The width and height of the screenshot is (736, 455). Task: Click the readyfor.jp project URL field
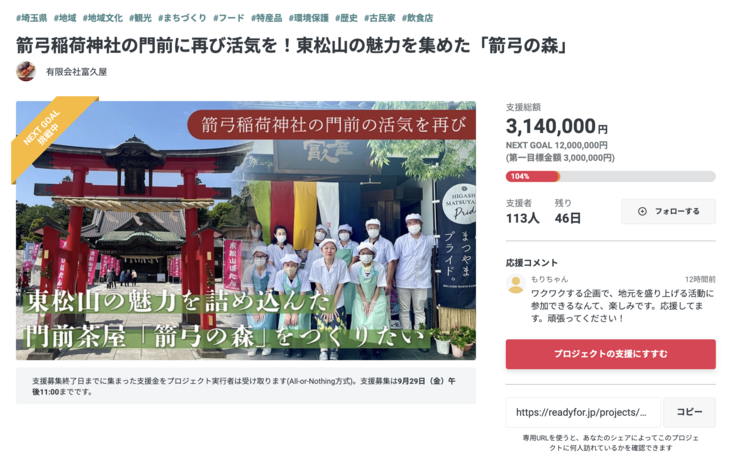coord(583,412)
